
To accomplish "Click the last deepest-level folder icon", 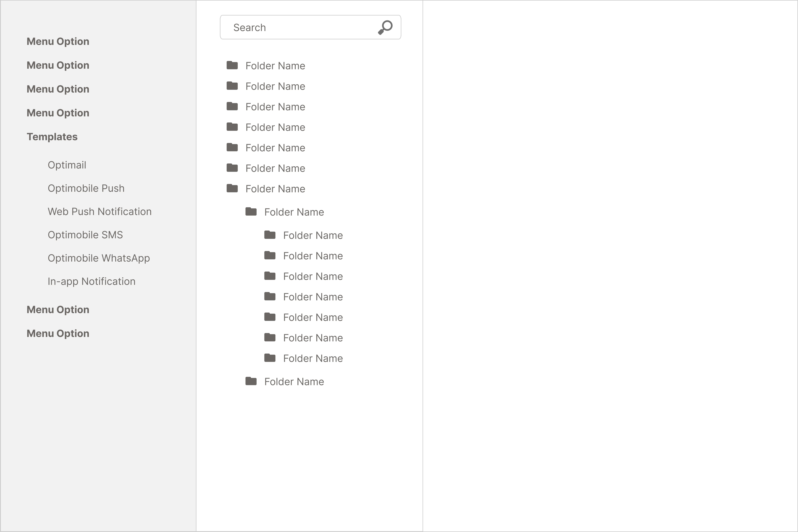I will (x=270, y=358).
